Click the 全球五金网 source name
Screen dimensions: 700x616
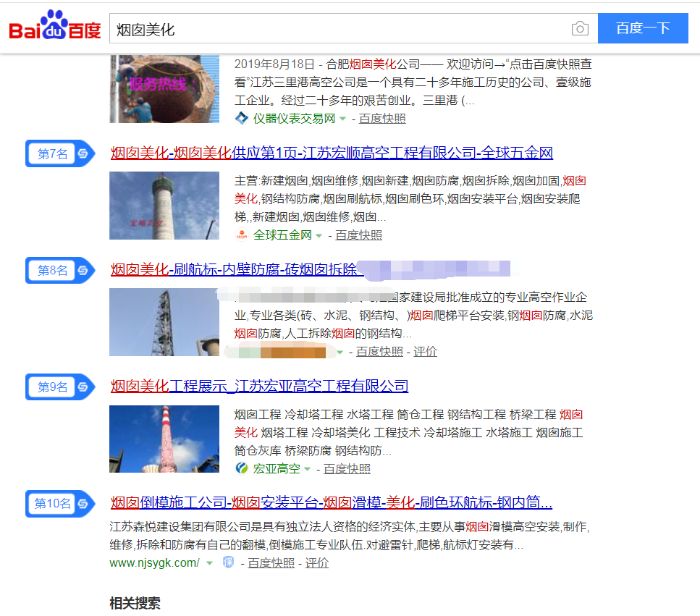pos(282,235)
